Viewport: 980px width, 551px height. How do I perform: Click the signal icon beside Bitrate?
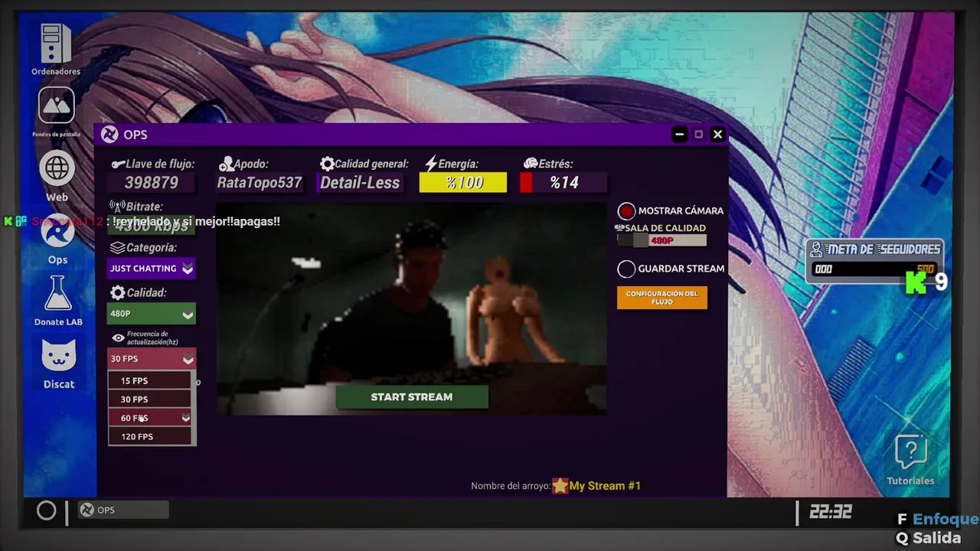click(x=117, y=207)
